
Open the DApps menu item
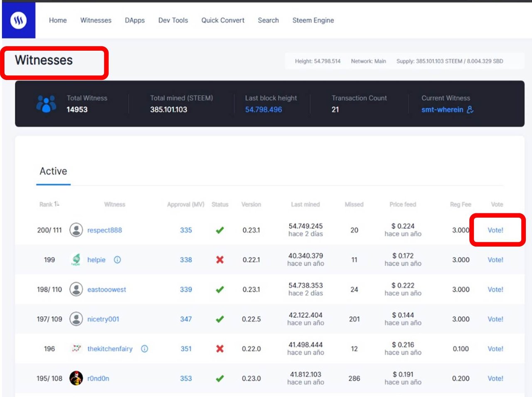[135, 20]
